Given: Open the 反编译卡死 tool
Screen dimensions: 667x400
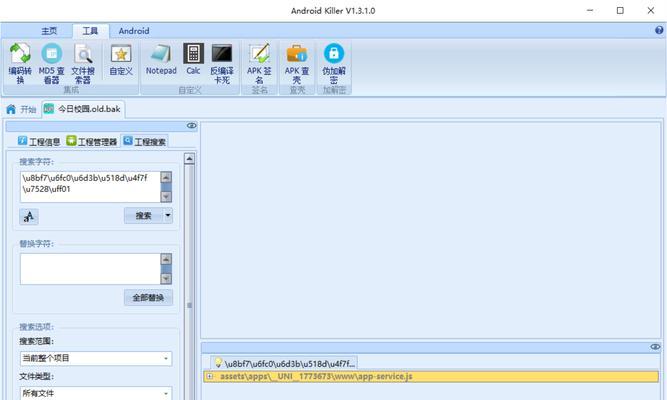Looking at the screenshot, I should [222, 63].
